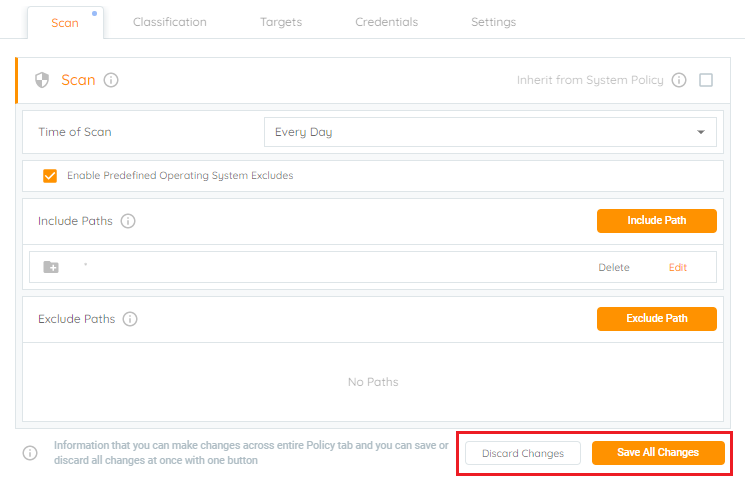Select the Every Day combo box
This screenshot has width=745, height=487.
[x=490, y=132]
